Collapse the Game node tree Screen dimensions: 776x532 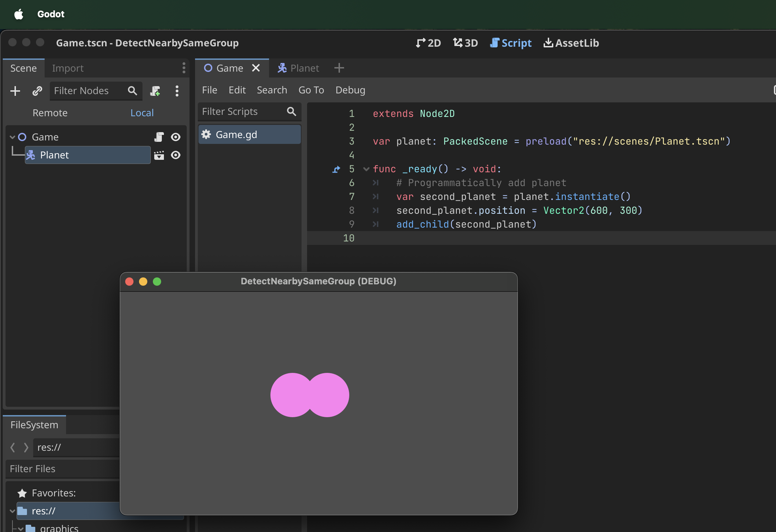pos(12,137)
